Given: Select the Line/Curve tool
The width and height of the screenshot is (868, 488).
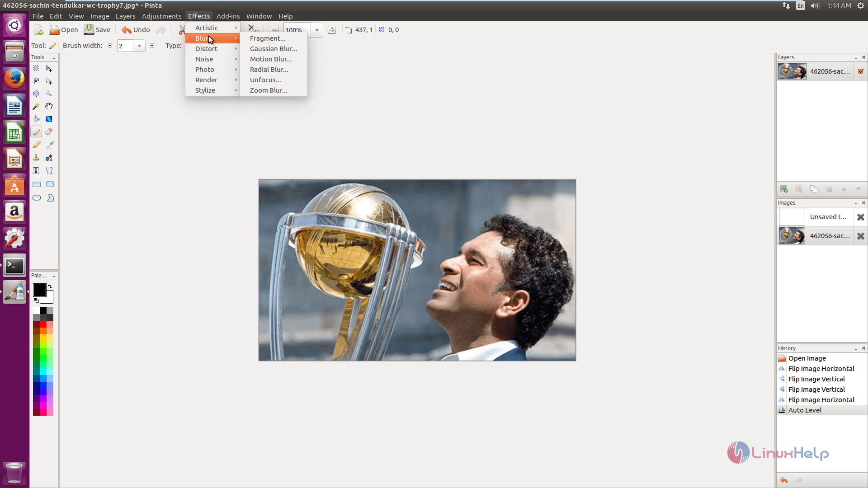Looking at the screenshot, I should [x=50, y=170].
